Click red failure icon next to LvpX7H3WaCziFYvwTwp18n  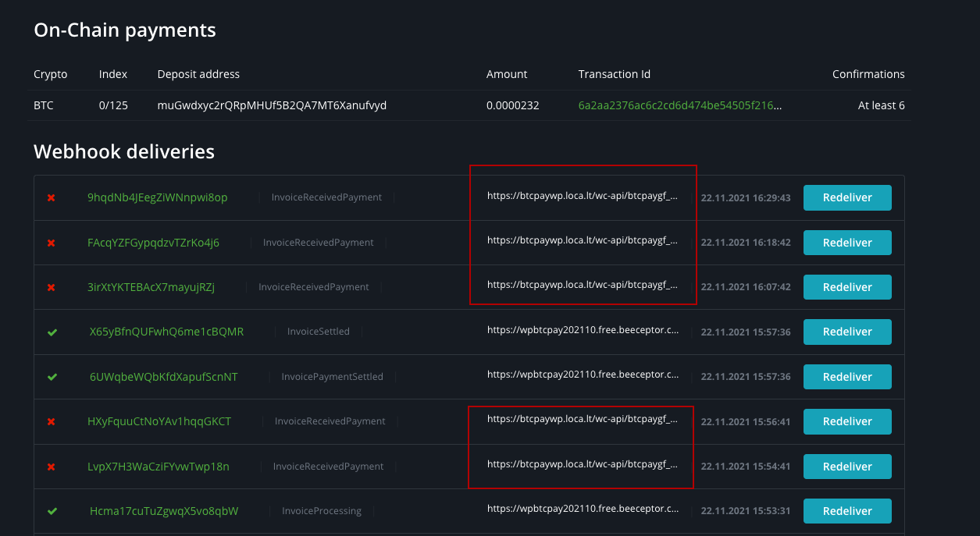52,467
